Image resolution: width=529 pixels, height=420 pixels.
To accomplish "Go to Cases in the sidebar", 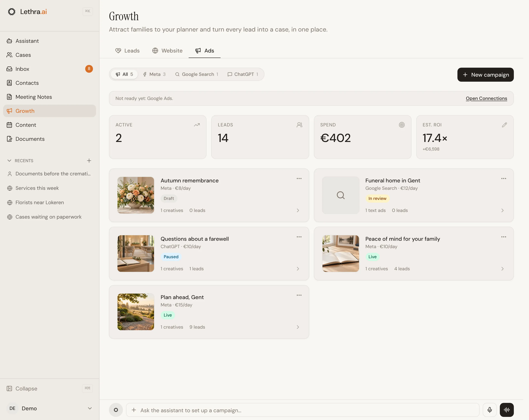I will click(x=49, y=55).
